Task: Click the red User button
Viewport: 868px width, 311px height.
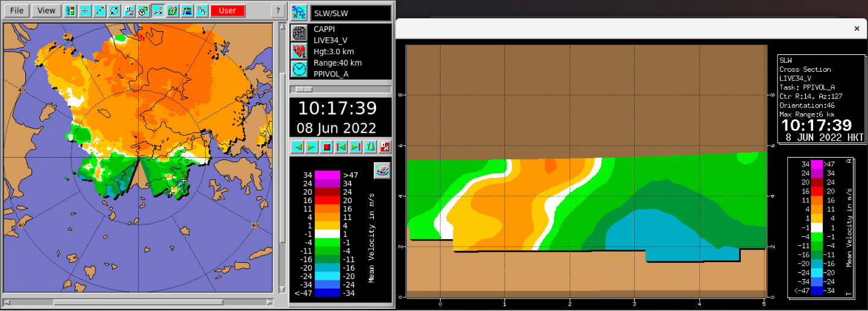Action: (227, 11)
